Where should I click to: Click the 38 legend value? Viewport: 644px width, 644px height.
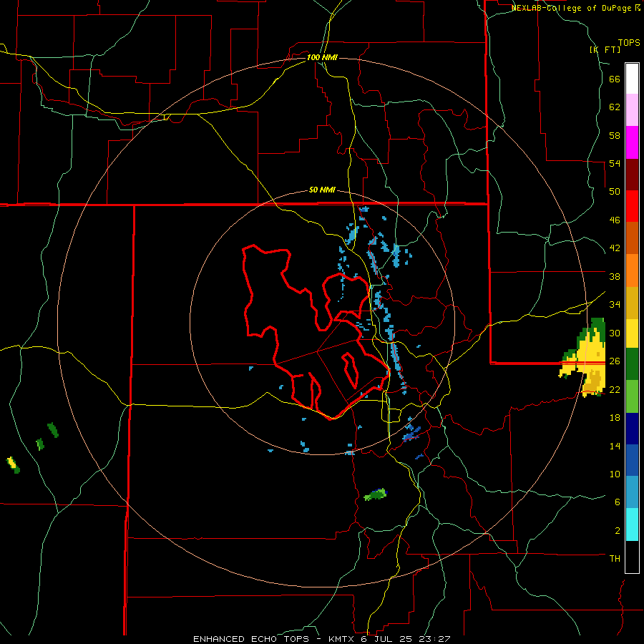pyautogui.click(x=615, y=276)
